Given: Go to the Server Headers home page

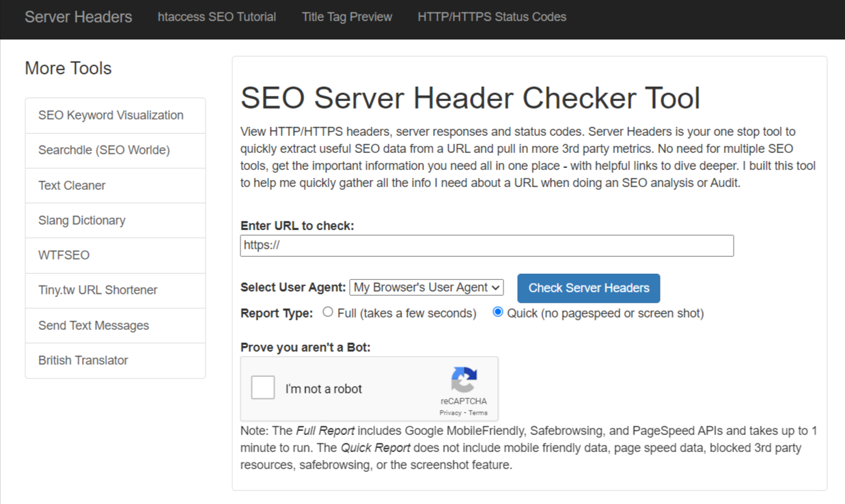Looking at the screenshot, I should [78, 16].
